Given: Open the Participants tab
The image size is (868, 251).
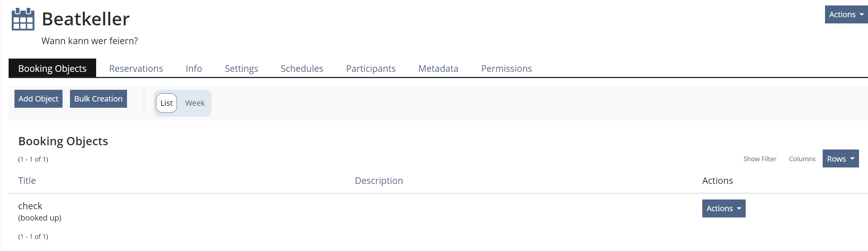Looking at the screenshot, I should [370, 69].
